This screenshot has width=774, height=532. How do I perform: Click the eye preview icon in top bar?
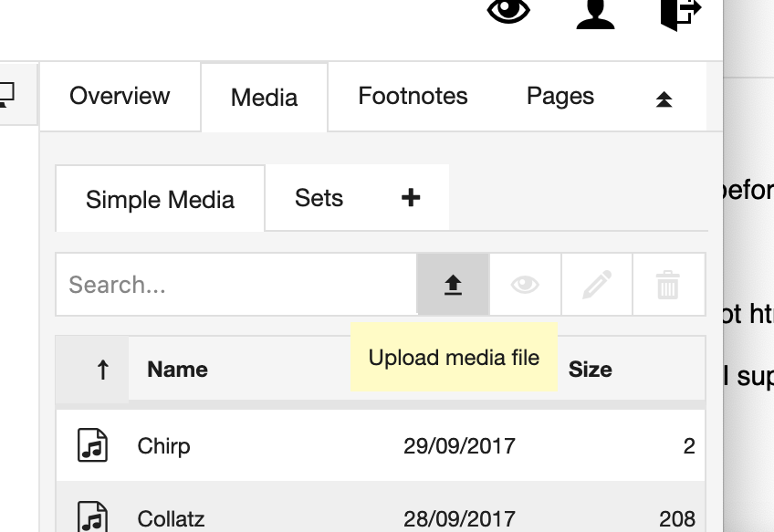[x=508, y=12]
